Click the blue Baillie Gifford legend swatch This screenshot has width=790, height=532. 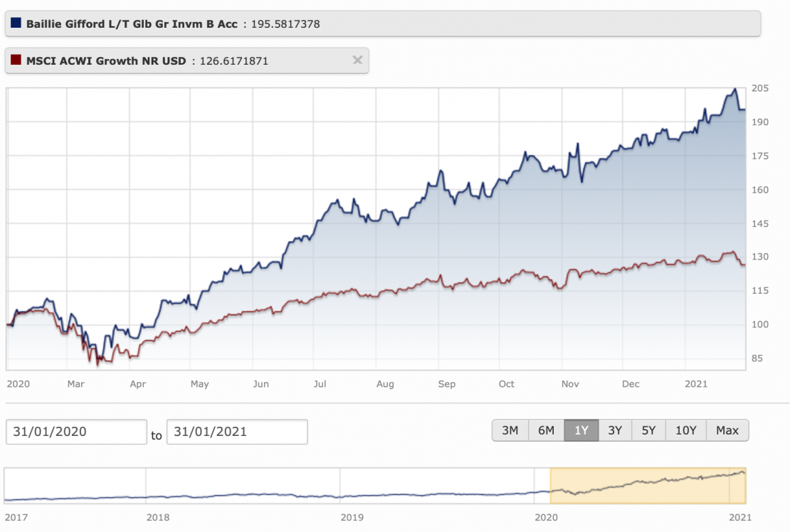pos(16,23)
